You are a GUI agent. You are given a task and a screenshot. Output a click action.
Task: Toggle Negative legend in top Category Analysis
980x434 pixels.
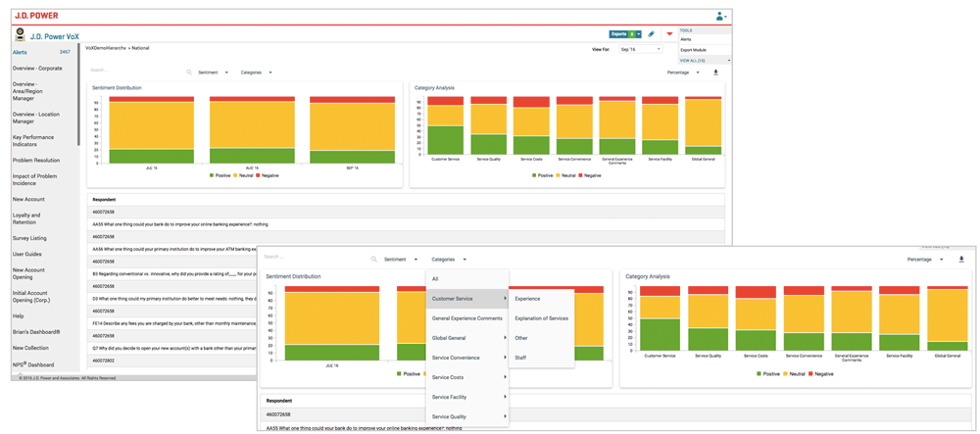(589, 175)
